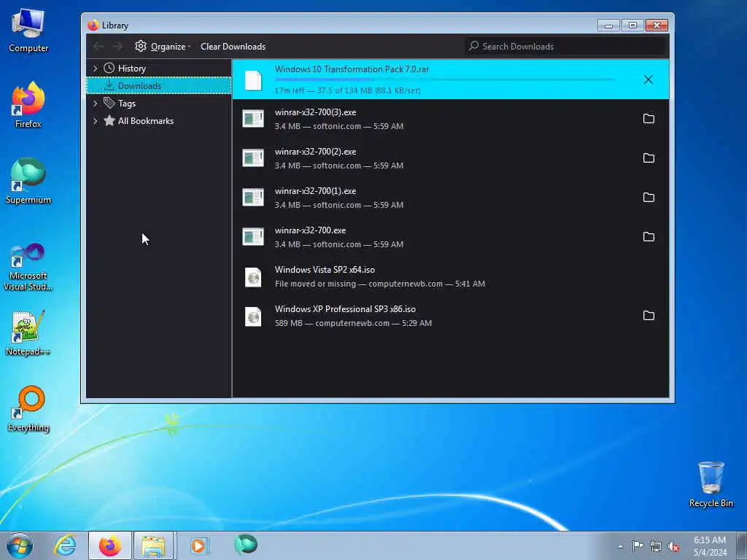Select the Windows XP Professional SP3 x86.iso name
This screenshot has height=560, width=747.
[x=345, y=309]
